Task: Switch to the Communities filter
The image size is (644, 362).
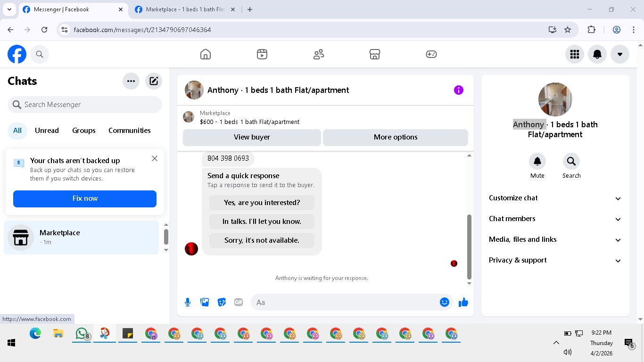Action: point(130,131)
